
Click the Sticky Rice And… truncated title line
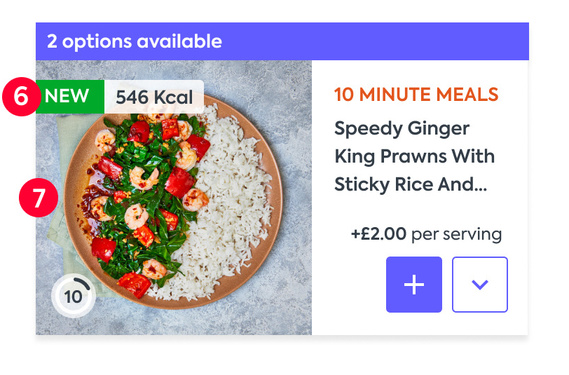[x=411, y=184]
